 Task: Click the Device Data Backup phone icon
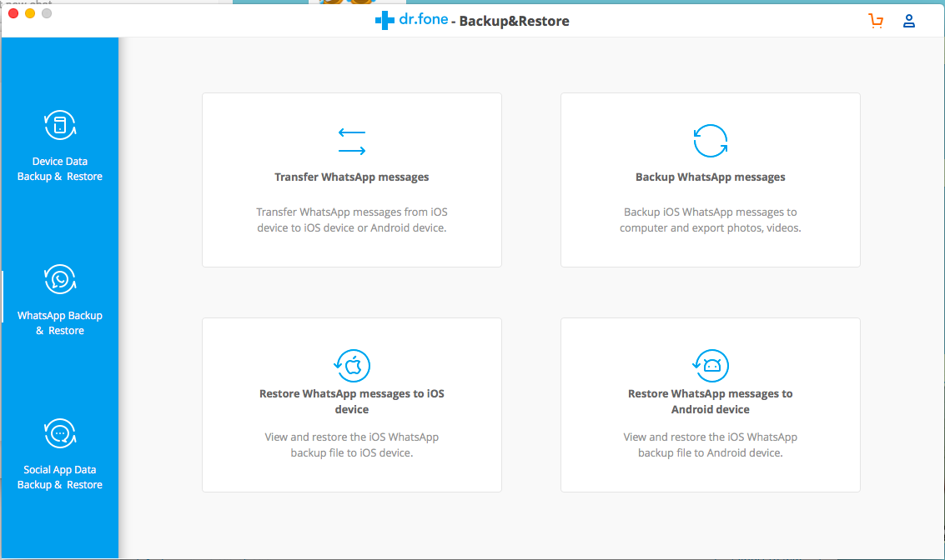(x=60, y=125)
